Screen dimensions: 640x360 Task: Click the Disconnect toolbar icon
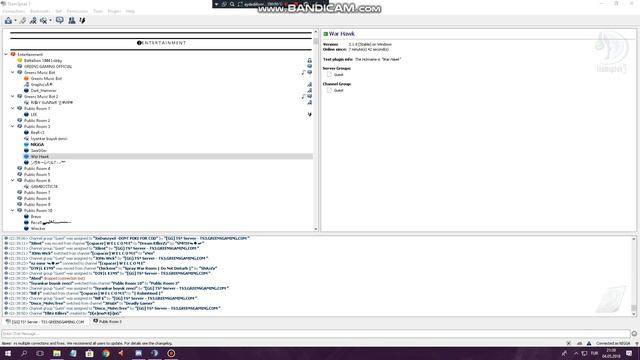[23, 20]
